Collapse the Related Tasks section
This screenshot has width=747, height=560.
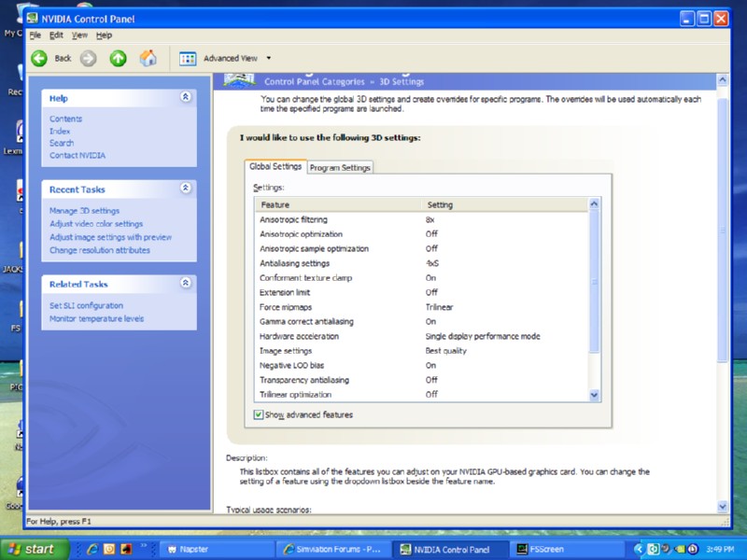point(185,283)
